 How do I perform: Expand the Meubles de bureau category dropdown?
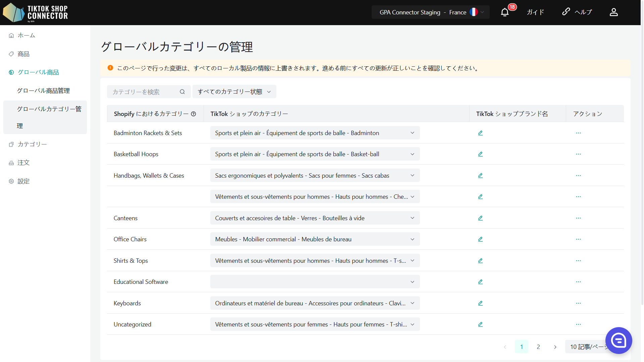tap(315, 239)
